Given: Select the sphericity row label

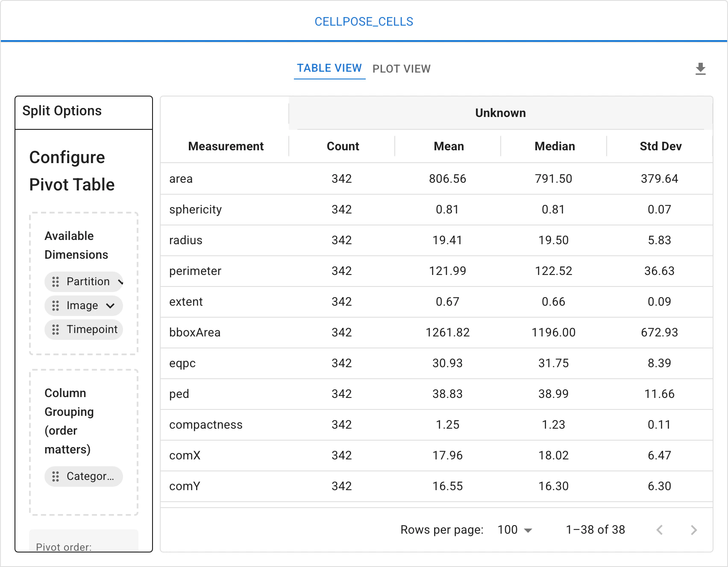Looking at the screenshot, I should click(x=195, y=210).
